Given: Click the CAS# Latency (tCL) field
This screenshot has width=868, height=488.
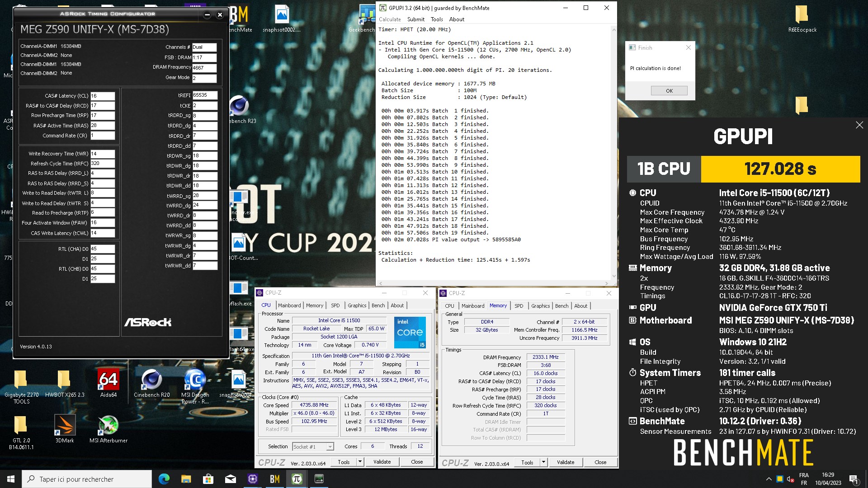Looking at the screenshot, I should tap(103, 96).
